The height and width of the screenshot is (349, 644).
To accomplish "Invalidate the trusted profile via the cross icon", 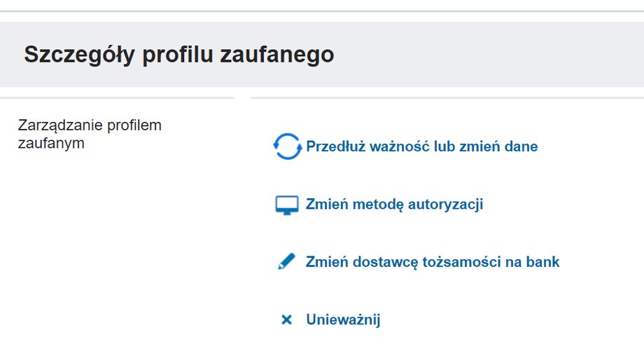I will point(287,320).
